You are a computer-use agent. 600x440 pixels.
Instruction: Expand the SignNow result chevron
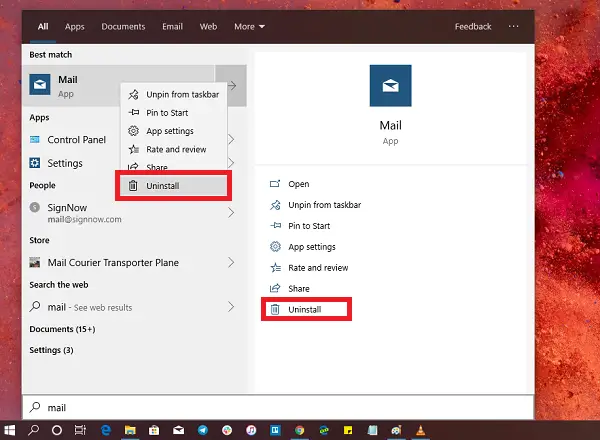click(231, 212)
